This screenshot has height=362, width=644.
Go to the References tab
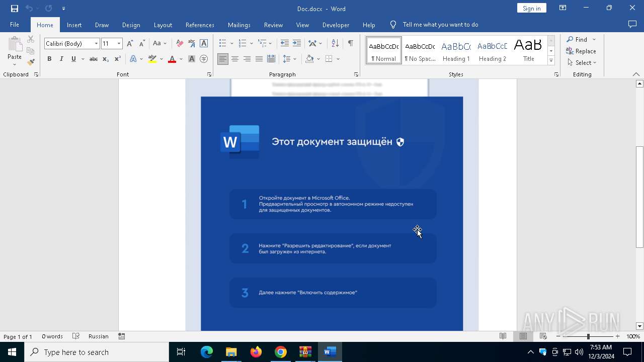(200, 25)
